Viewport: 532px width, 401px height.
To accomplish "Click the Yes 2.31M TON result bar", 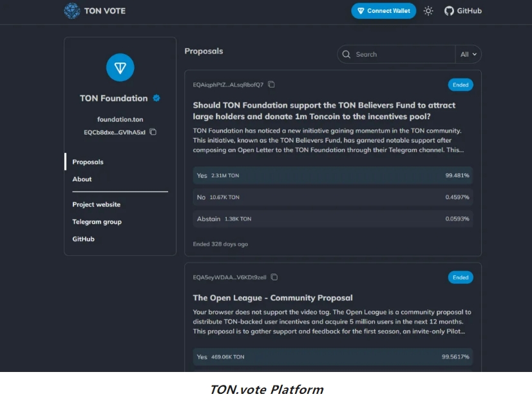I will [333, 175].
